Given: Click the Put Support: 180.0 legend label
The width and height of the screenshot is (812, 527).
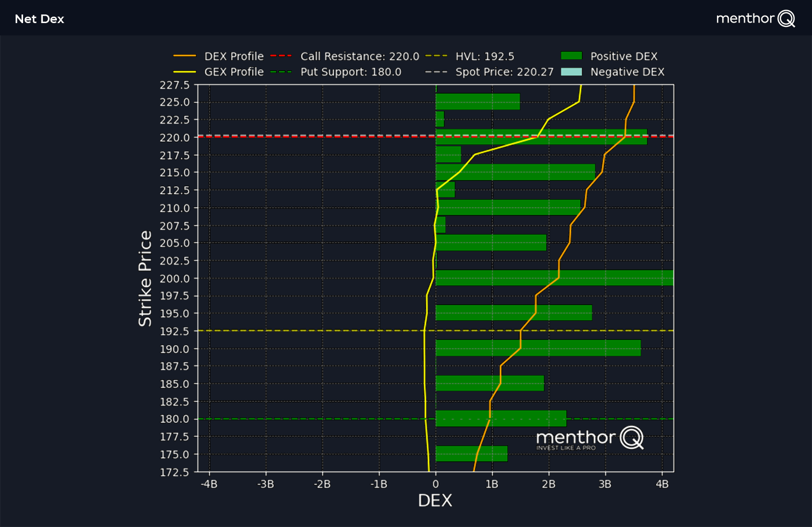Looking at the screenshot, I should 351,72.
